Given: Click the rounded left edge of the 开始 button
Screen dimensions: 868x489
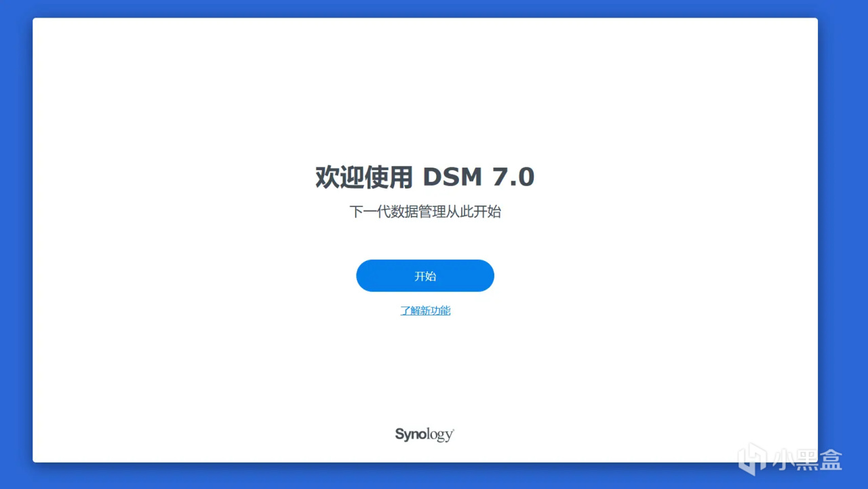Looking at the screenshot, I should point(364,276).
